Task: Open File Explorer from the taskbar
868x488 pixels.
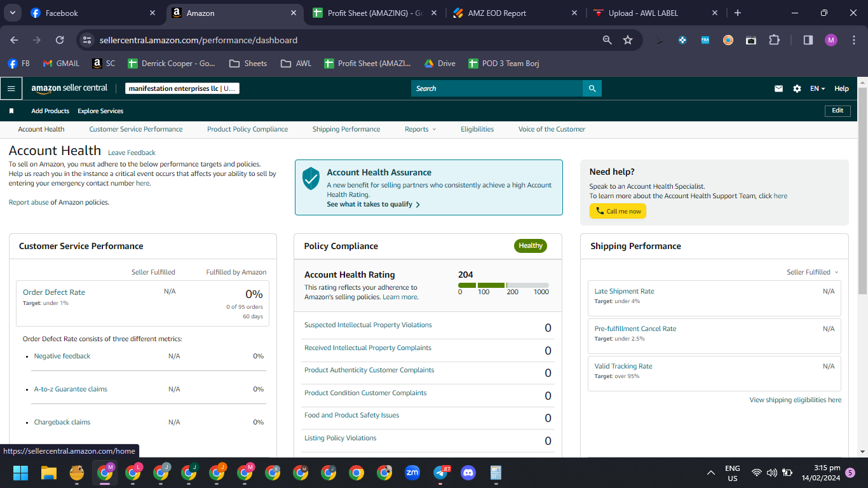Action: [49, 473]
